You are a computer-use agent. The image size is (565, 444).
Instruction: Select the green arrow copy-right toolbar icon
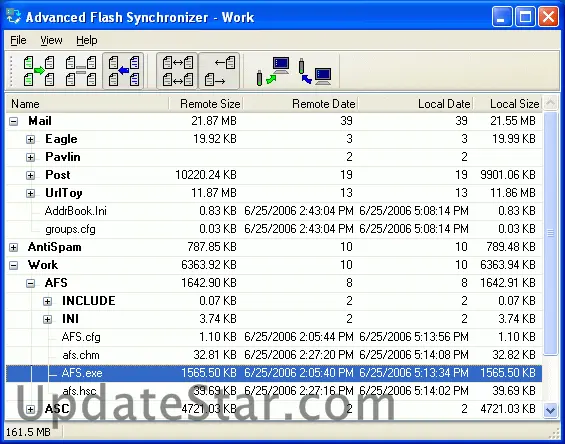click(39, 71)
